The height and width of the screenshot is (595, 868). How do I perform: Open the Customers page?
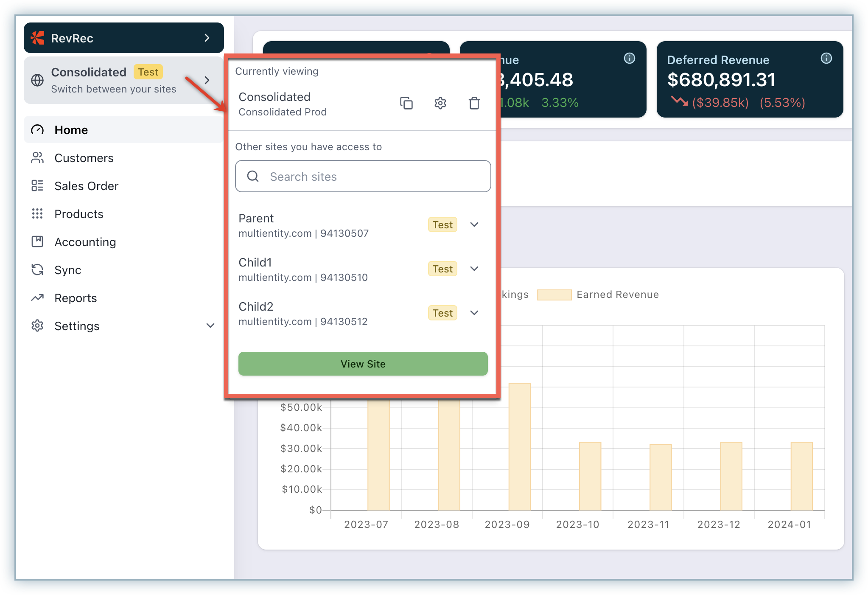click(x=84, y=158)
